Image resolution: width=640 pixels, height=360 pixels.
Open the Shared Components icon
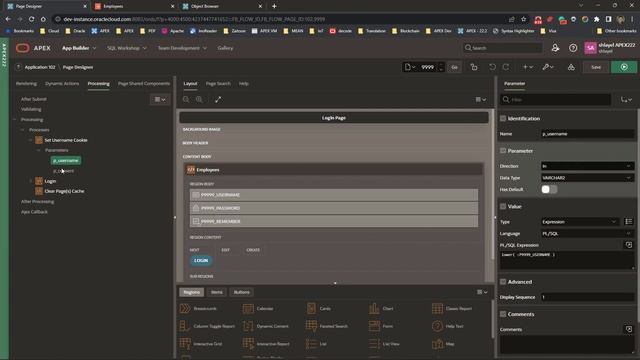click(x=571, y=67)
